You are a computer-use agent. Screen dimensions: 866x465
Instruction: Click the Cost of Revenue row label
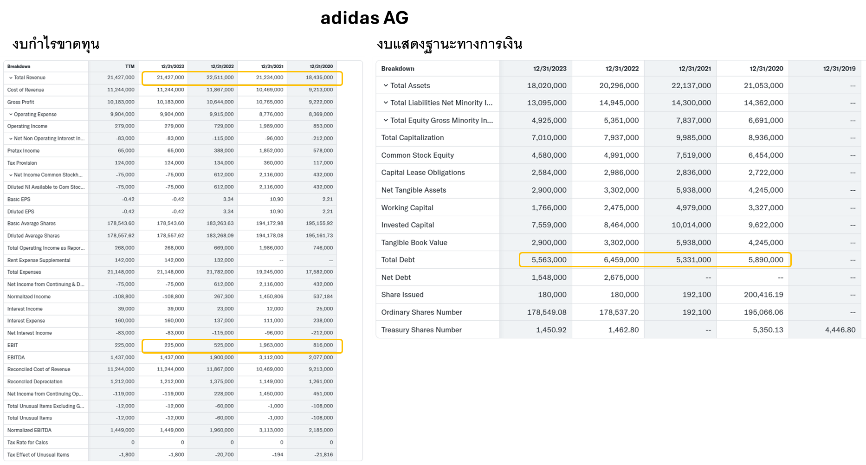25,90
